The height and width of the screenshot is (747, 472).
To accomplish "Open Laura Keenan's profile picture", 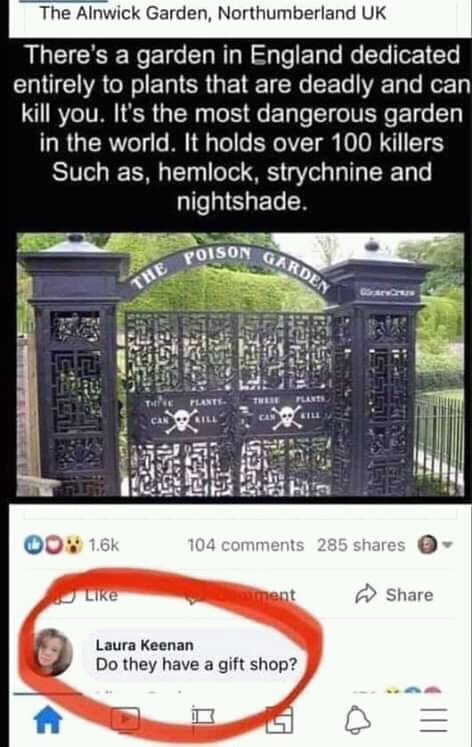I will pos(54,652).
